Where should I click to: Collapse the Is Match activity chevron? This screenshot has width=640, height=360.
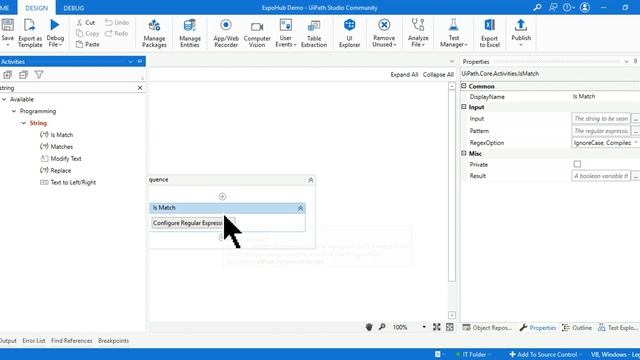tap(300, 208)
